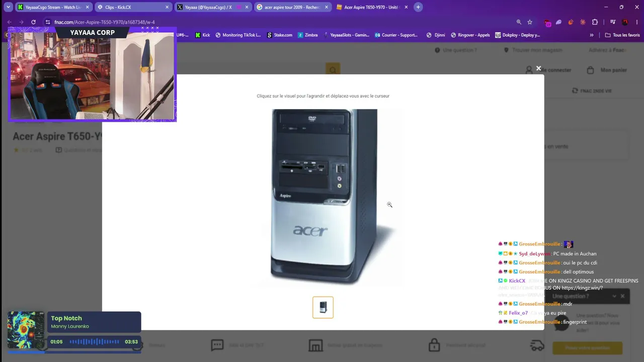The height and width of the screenshot is (362, 644).
Task: Click the kingz.win link in chat
Action: point(582,288)
